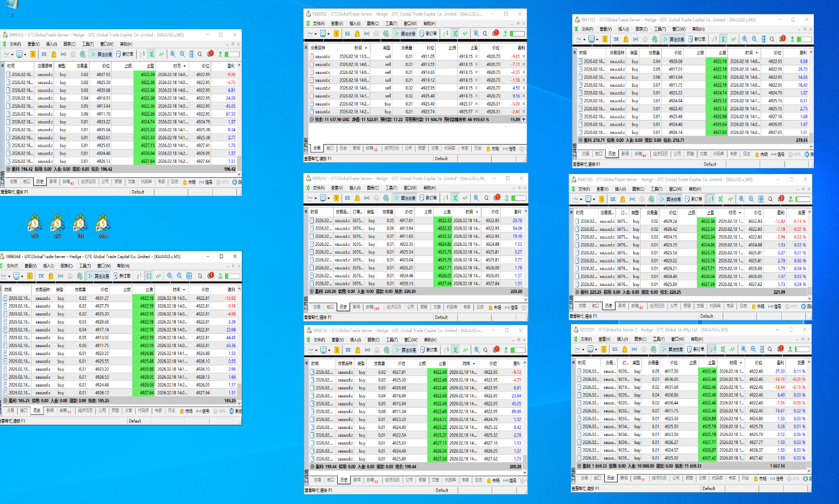Image resolution: width=839 pixels, height=504 pixels.
Task: Sort by the 交易品种 column header in window 5986562
Action: tap(323, 48)
